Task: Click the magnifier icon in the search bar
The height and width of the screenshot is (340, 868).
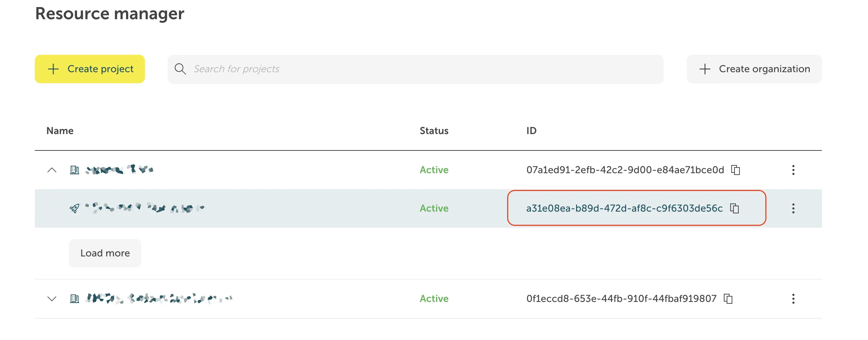Action: [x=180, y=69]
